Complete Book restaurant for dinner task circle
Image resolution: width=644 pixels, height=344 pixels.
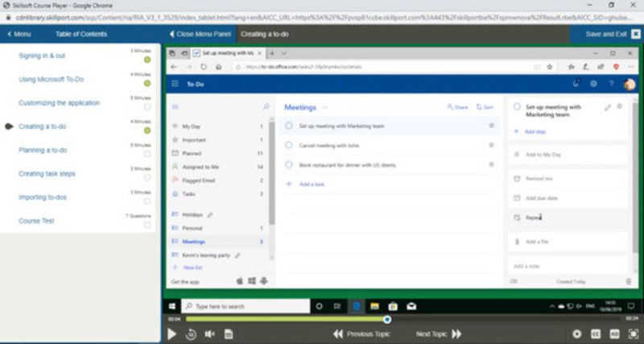pyautogui.click(x=289, y=165)
